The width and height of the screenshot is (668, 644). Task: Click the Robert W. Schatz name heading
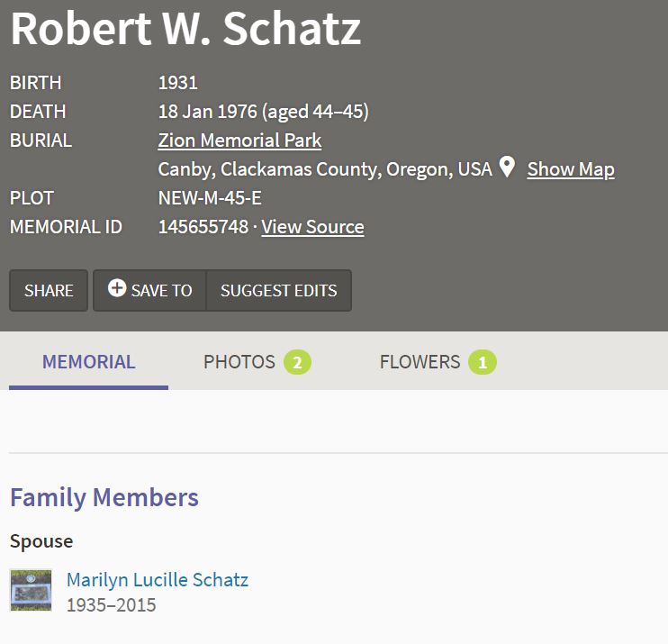click(x=185, y=29)
